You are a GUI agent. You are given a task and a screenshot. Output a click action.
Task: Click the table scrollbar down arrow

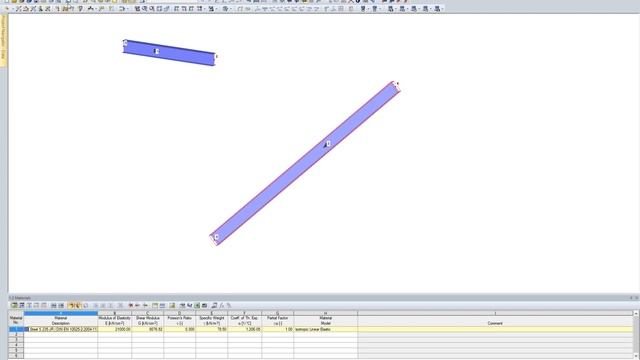click(x=636, y=356)
